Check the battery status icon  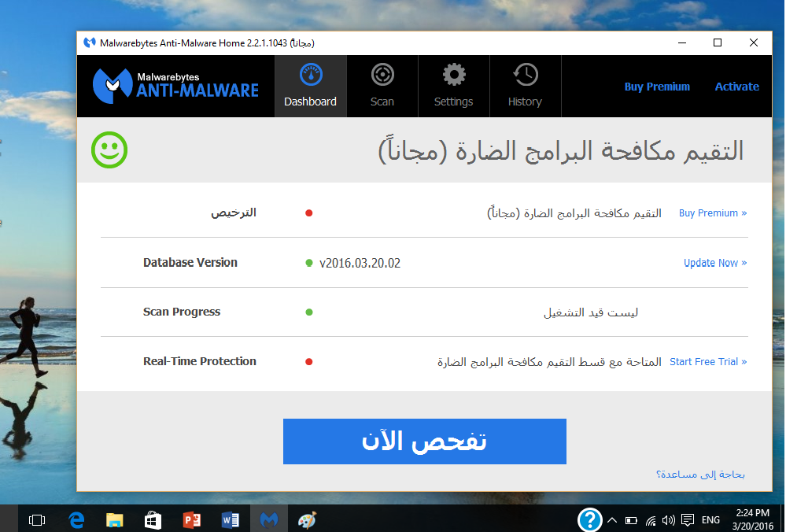631,520
